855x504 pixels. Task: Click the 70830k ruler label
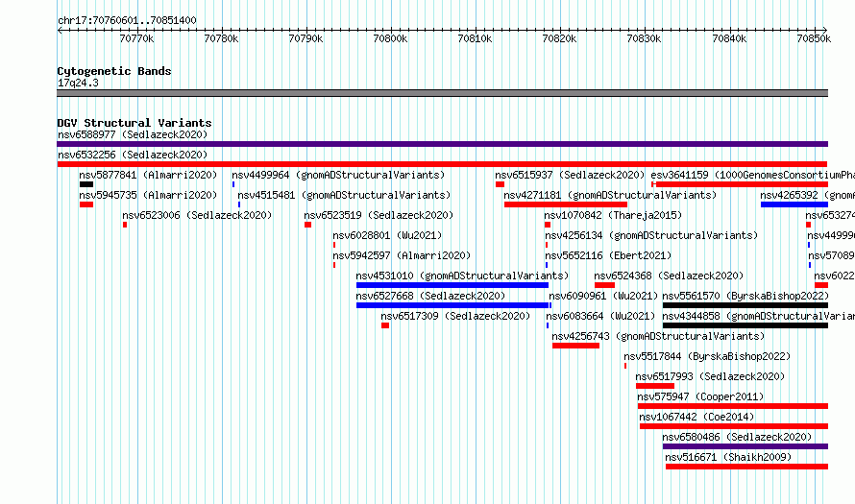pos(644,38)
